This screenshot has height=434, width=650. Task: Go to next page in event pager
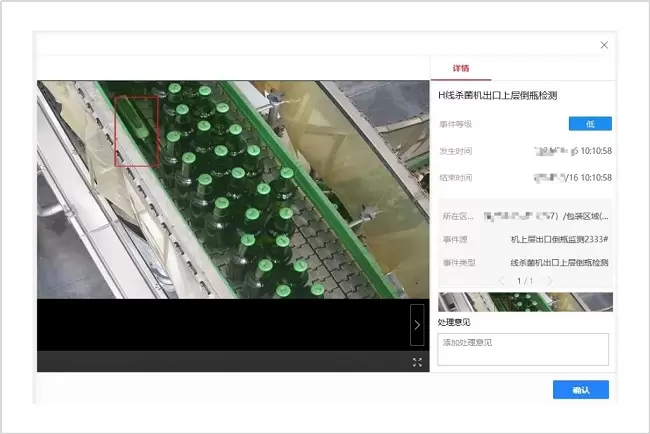[549, 281]
